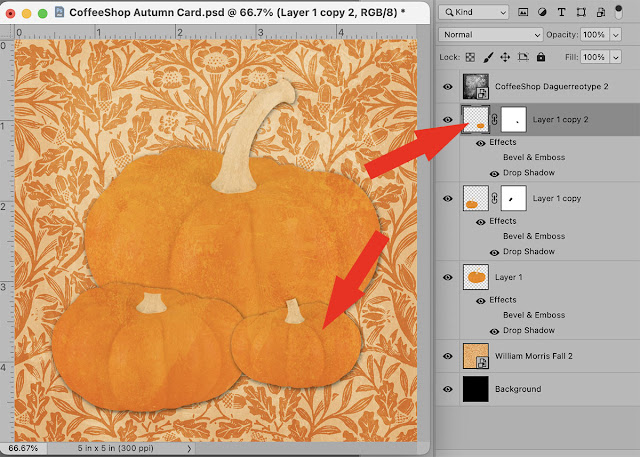The height and width of the screenshot is (457, 640).
Task: Toggle Drop Shadow visibility on Layer 1
Action: [494, 331]
